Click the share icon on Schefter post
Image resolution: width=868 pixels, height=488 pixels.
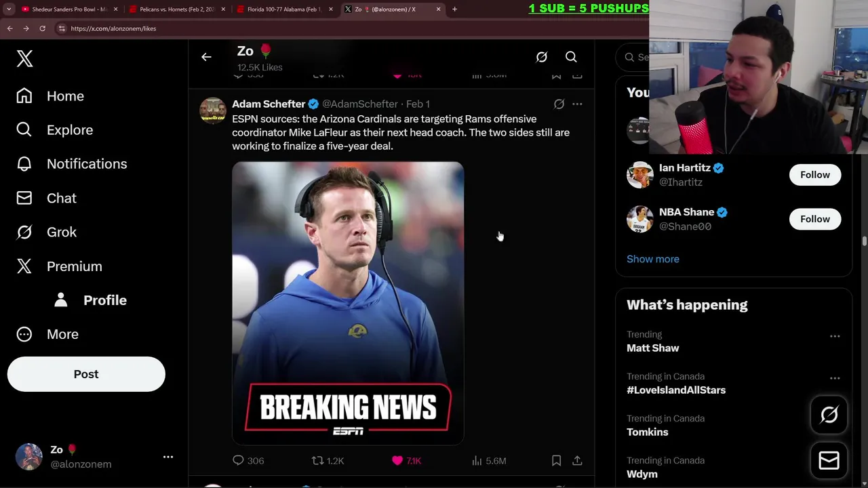577,460
